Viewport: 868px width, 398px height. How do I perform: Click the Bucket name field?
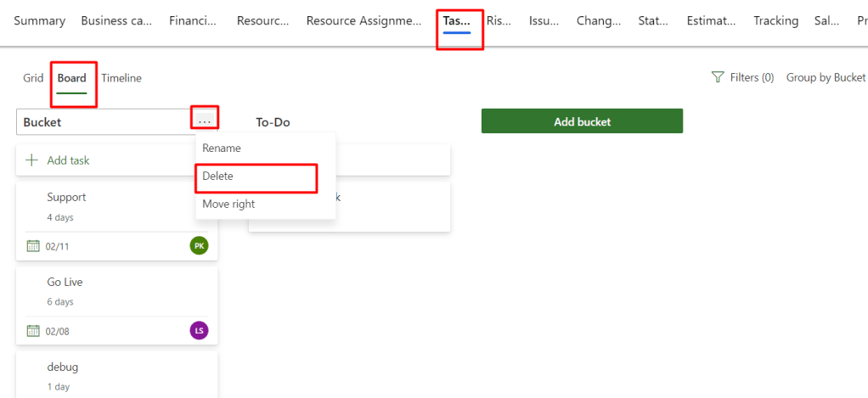pos(102,122)
